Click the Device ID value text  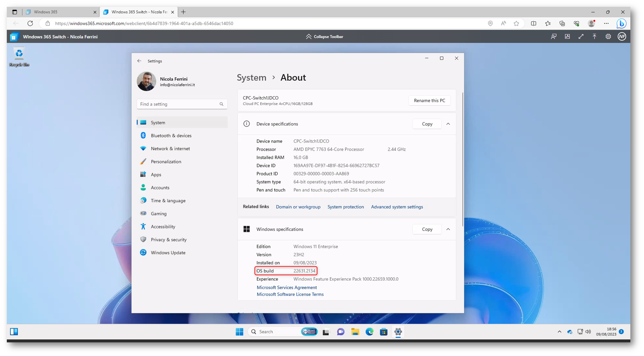tap(336, 165)
